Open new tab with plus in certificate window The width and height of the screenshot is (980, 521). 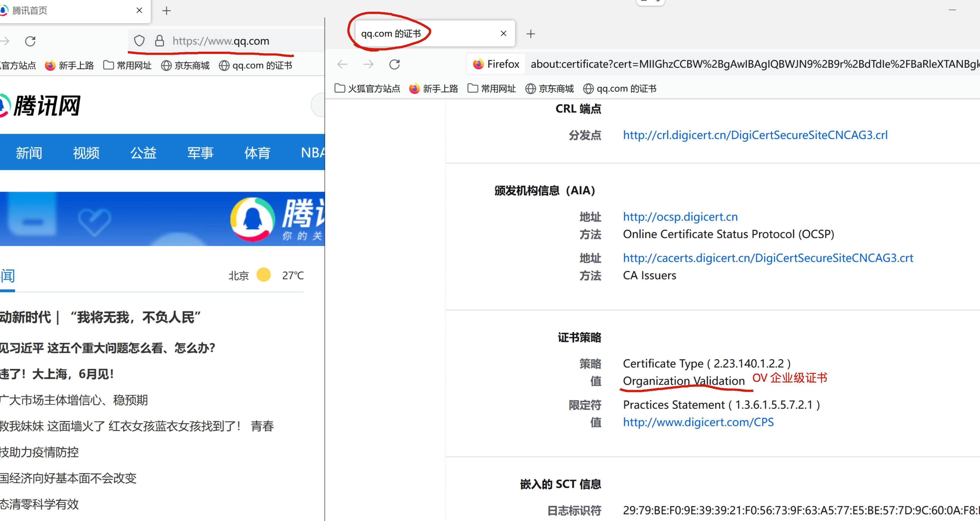[x=530, y=34]
